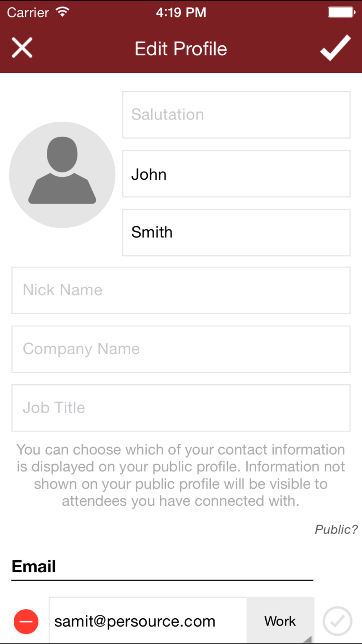Tap the 4:19 PM clock in status bar
Image resolution: width=362 pixels, height=644 pixels.
click(x=181, y=13)
